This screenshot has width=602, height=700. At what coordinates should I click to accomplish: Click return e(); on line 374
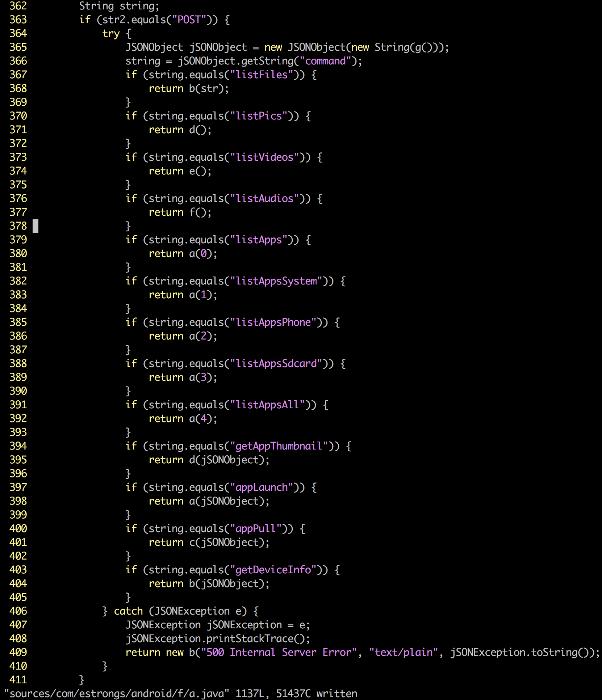(x=180, y=171)
